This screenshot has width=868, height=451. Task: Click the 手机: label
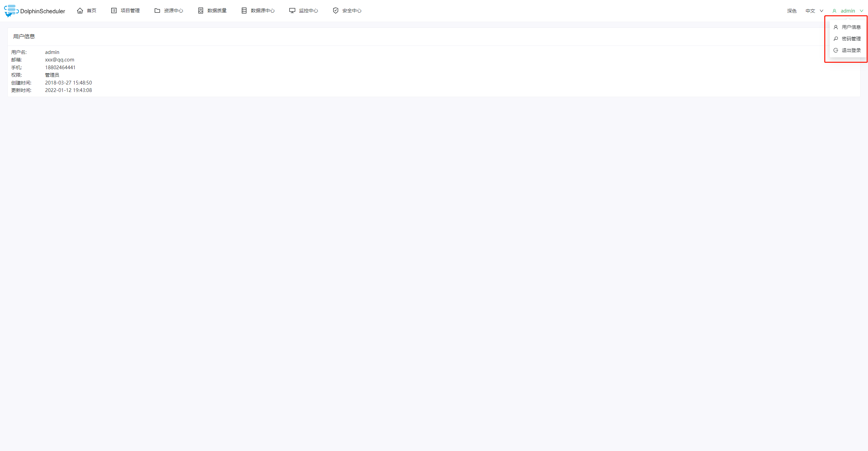(x=17, y=68)
